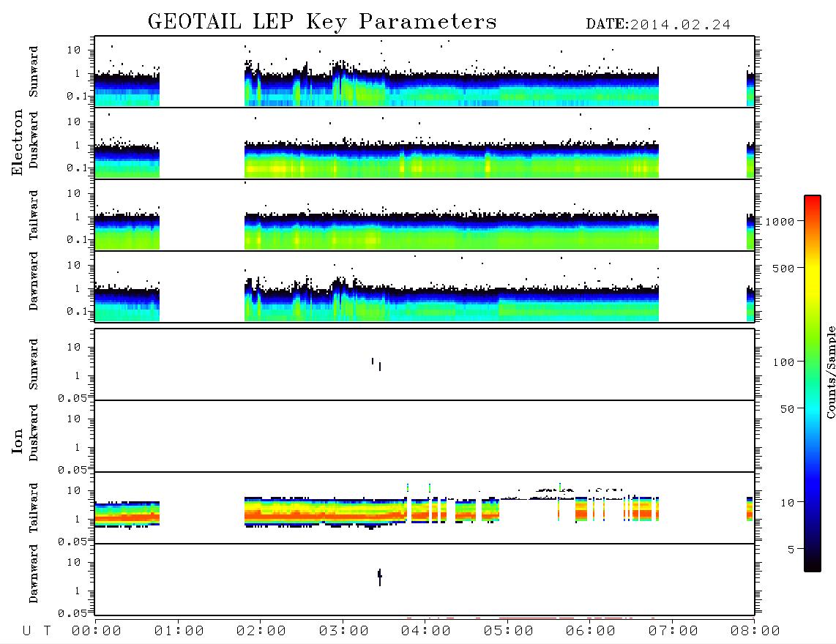Viewport: 836px width, 644px height.
Task: Click the 01:00 time tick label
Action: point(179,631)
